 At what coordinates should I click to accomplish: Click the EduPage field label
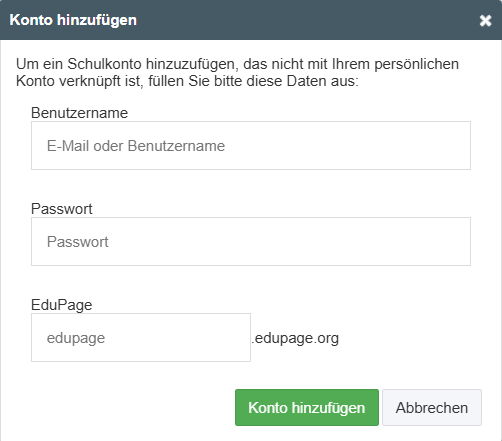62,305
